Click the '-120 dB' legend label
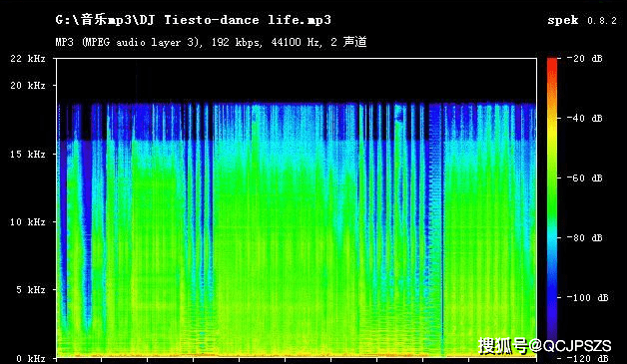 click(587, 358)
